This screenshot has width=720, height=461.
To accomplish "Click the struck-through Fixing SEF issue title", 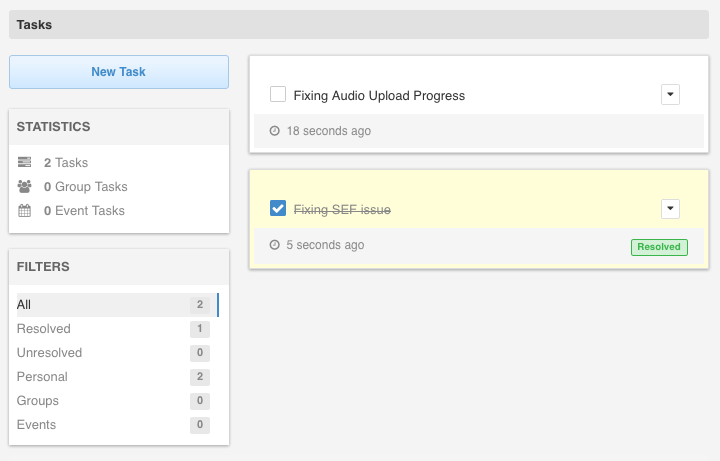I will [x=341, y=209].
